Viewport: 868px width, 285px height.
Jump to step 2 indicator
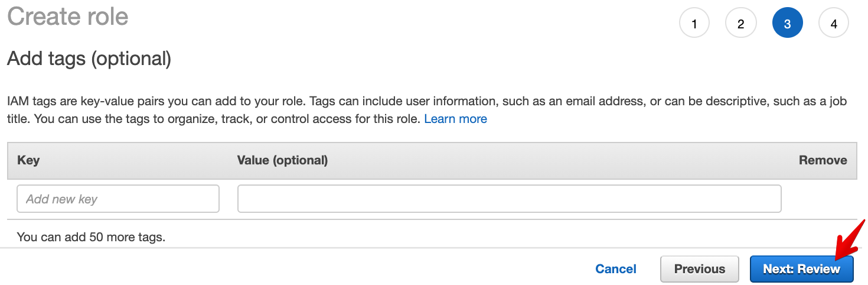pos(740,24)
